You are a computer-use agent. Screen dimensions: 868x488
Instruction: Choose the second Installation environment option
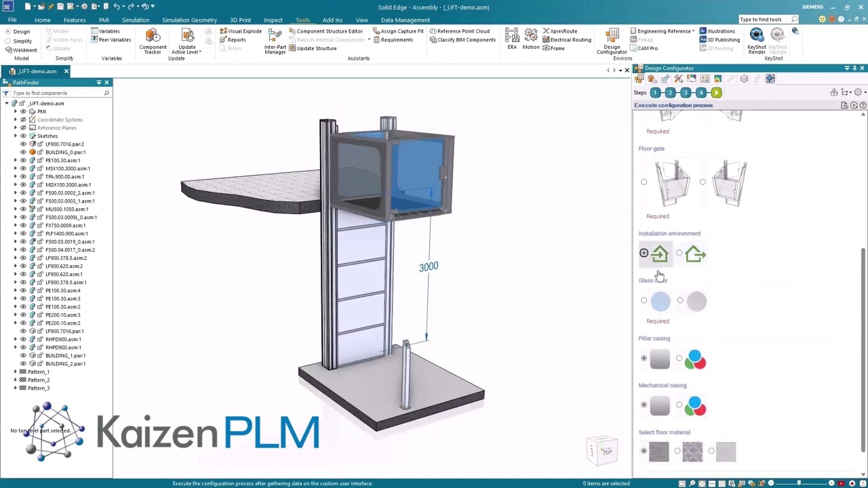(x=679, y=253)
